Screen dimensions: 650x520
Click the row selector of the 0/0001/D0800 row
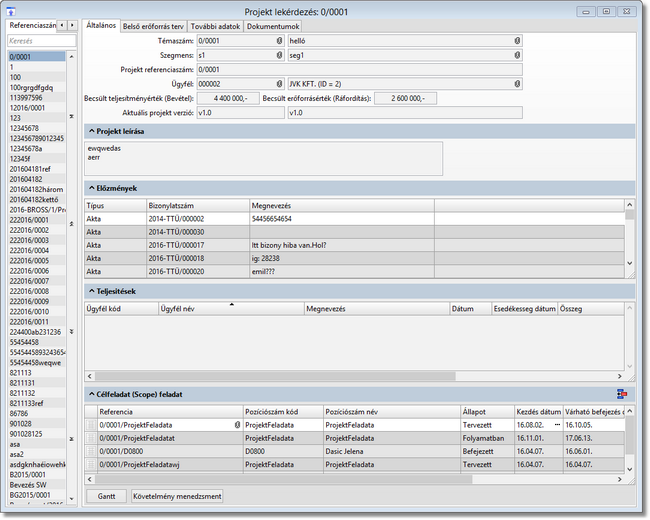pyautogui.click(x=91, y=451)
